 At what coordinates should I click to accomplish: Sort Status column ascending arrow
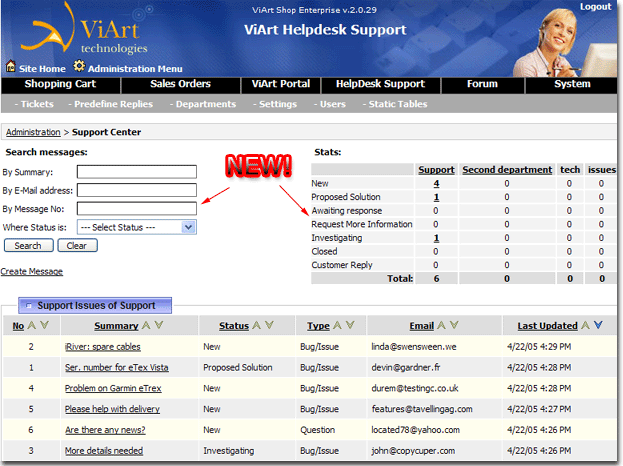click(x=257, y=325)
